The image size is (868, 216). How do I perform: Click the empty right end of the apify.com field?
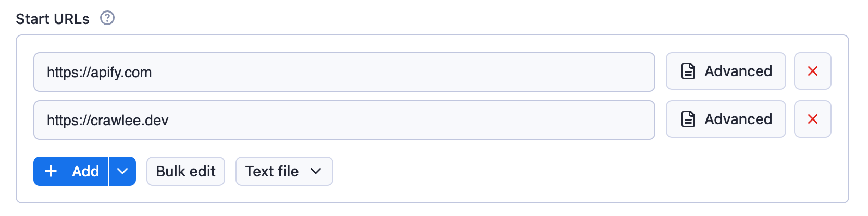[x=599, y=72]
